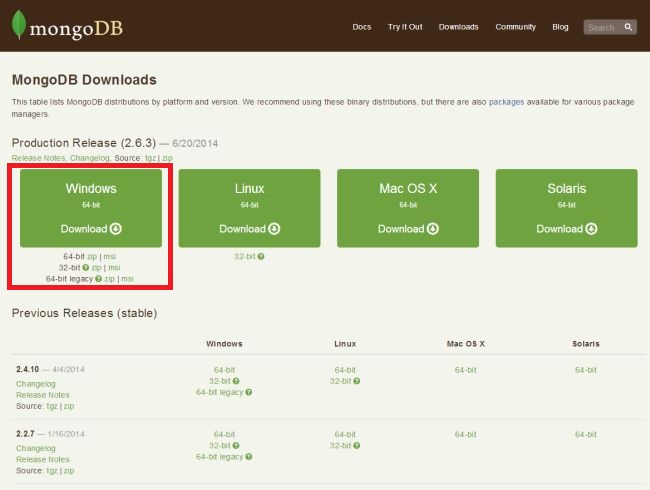Download the Mac OS X 64-bit release
The image size is (650, 490).
(x=408, y=208)
